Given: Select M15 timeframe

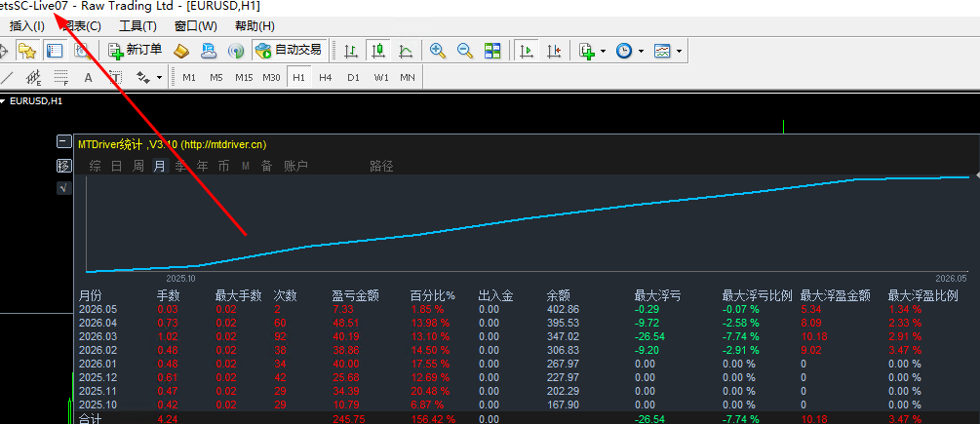Looking at the screenshot, I should (x=244, y=78).
